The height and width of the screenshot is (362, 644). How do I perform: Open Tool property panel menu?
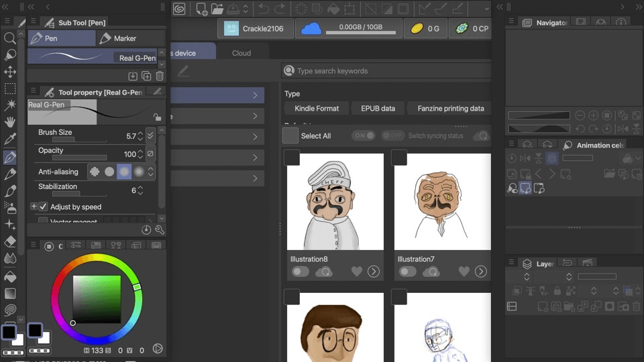click(x=34, y=90)
